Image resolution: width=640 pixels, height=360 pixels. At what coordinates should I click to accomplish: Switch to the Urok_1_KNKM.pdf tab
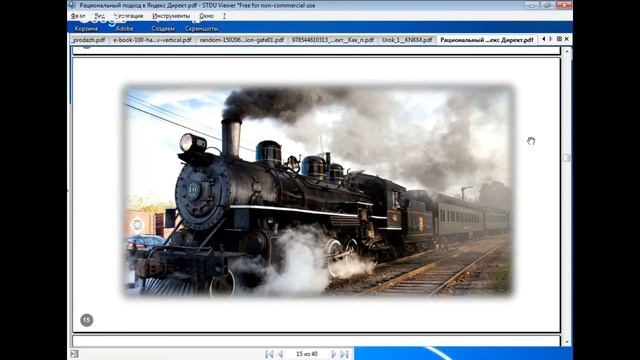(x=407, y=40)
